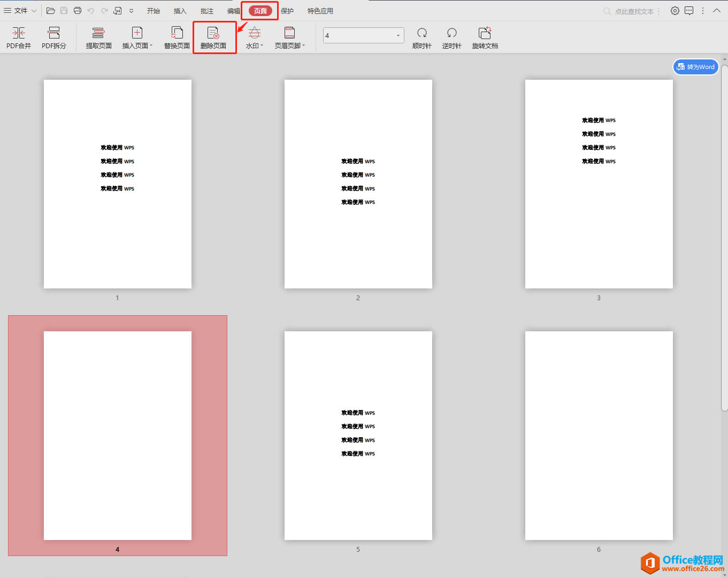Open the page number combo box arrow
728x578 pixels.
point(398,35)
